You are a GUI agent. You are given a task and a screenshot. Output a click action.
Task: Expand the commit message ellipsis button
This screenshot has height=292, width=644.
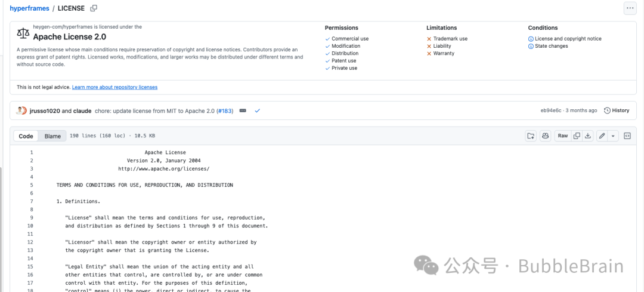(x=243, y=110)
